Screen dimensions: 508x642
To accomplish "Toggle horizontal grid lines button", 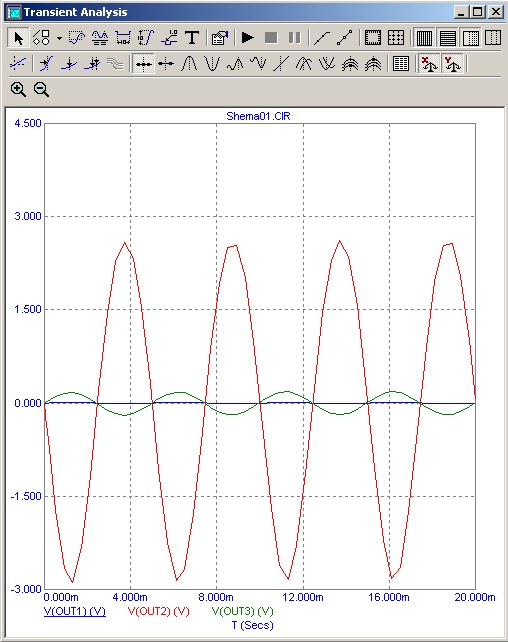I will [x=447, y=38].
